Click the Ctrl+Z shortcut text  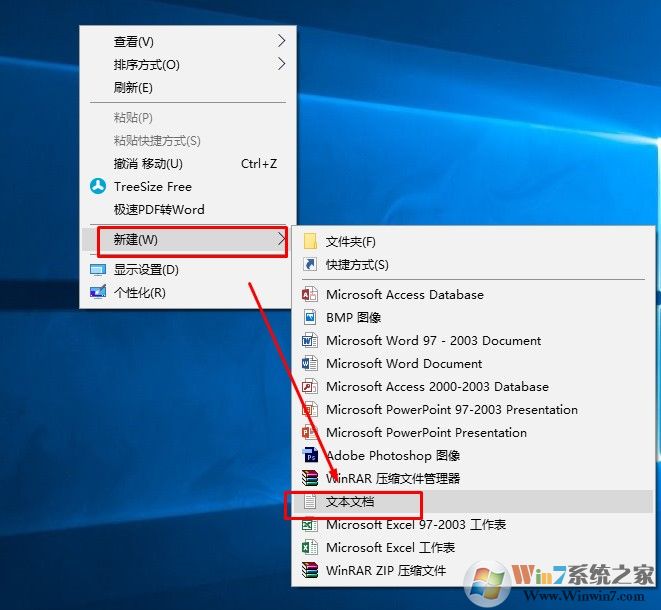click(259, 164)
